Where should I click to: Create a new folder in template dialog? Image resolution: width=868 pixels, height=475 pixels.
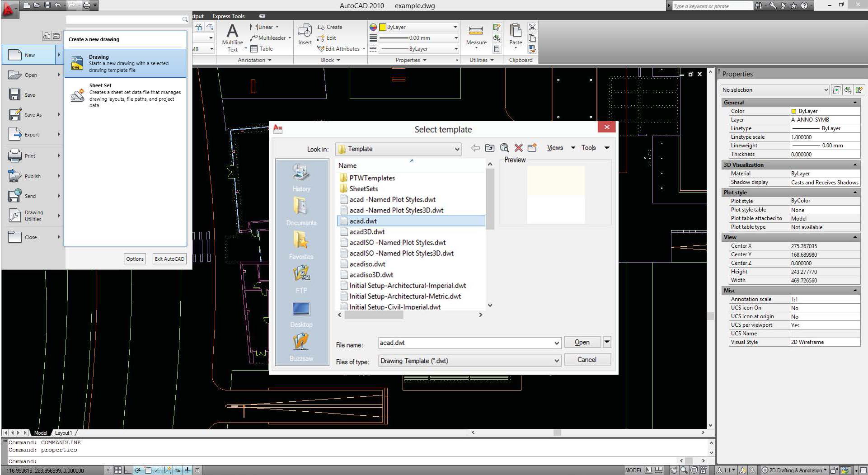(x=532, y=148)
